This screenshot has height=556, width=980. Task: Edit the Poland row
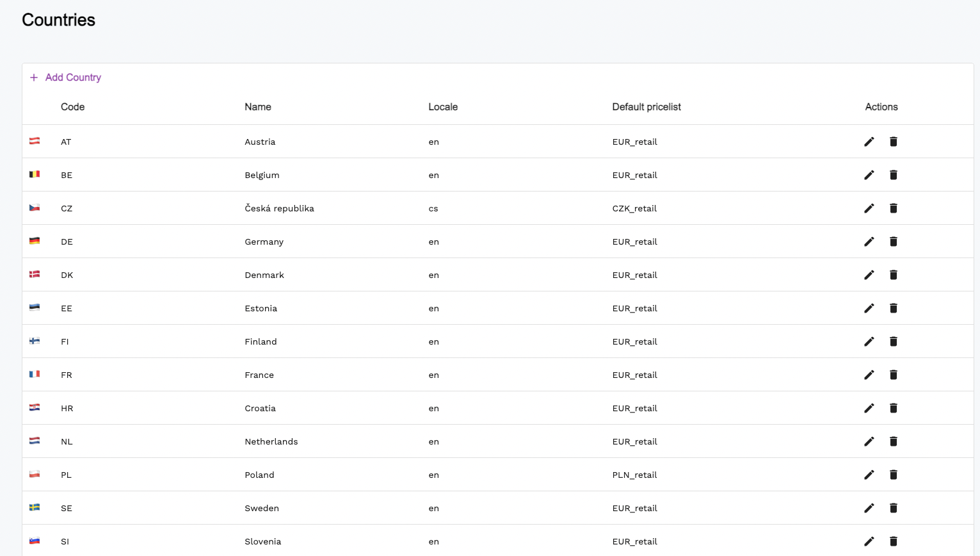coord(869,475)
